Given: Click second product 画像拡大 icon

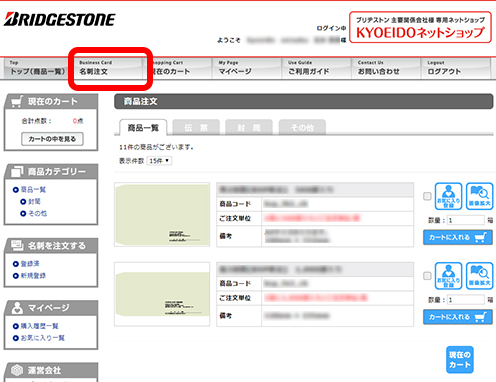Looking at the screenshot, I should pos(479,276).
